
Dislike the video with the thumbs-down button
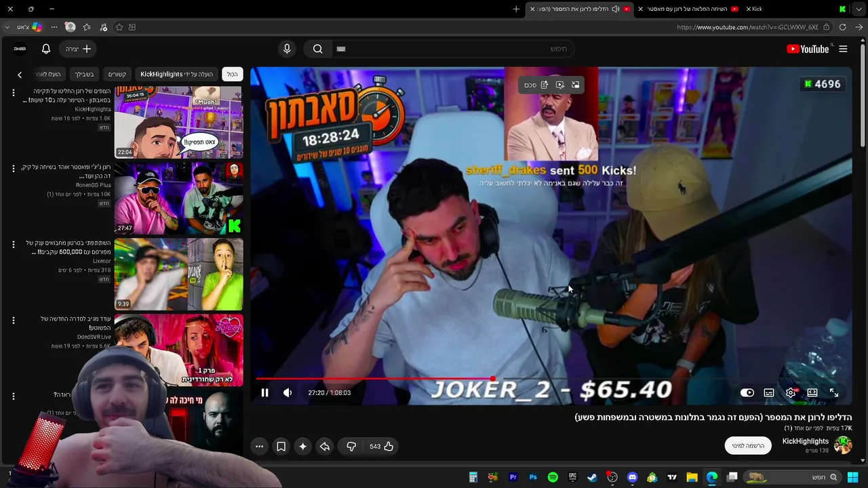(351, 446)
